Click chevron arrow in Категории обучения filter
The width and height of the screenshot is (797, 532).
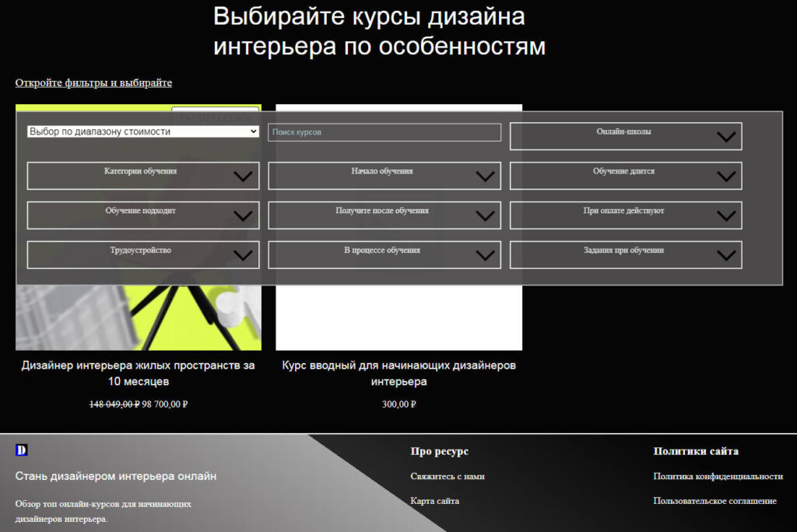coord(243,177)
